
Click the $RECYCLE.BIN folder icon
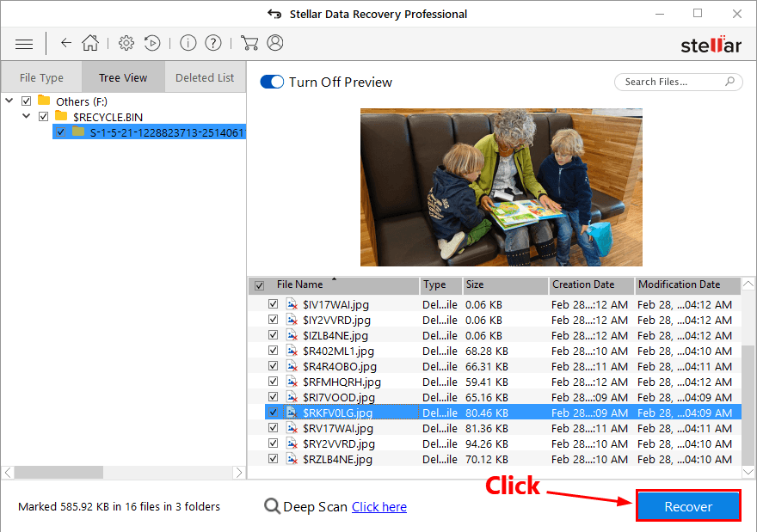[x=61, y=116]
